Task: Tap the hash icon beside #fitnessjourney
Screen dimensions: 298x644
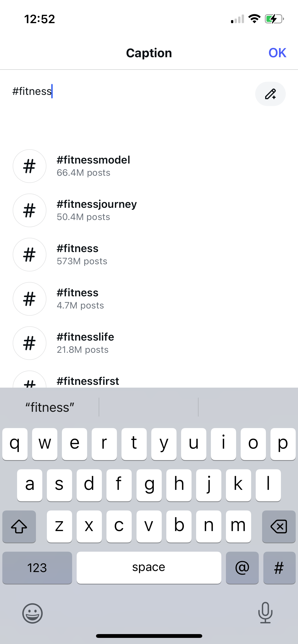Action: 30,210
